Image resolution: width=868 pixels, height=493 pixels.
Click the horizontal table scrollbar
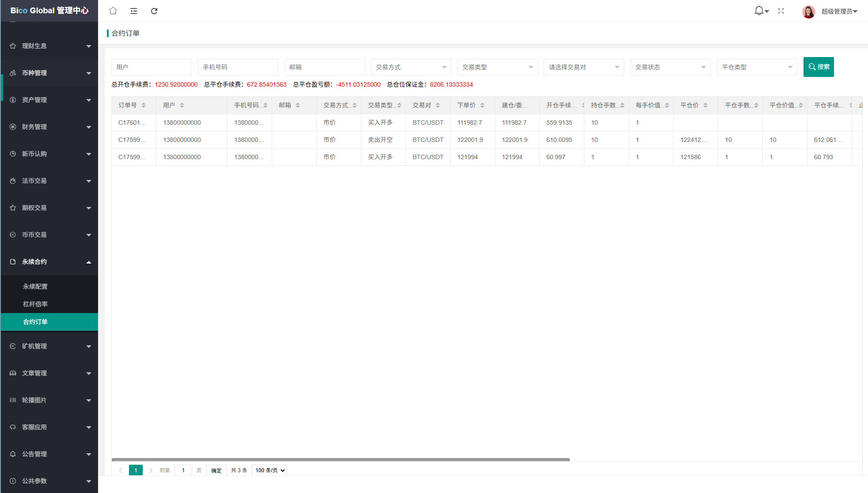coord(340,460)
